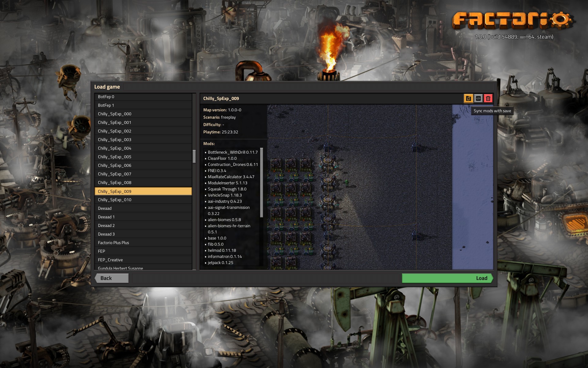This screenshot has width=588, height=368.
Task: Click the Sync mods with save icon
Action: pos(468,98)
